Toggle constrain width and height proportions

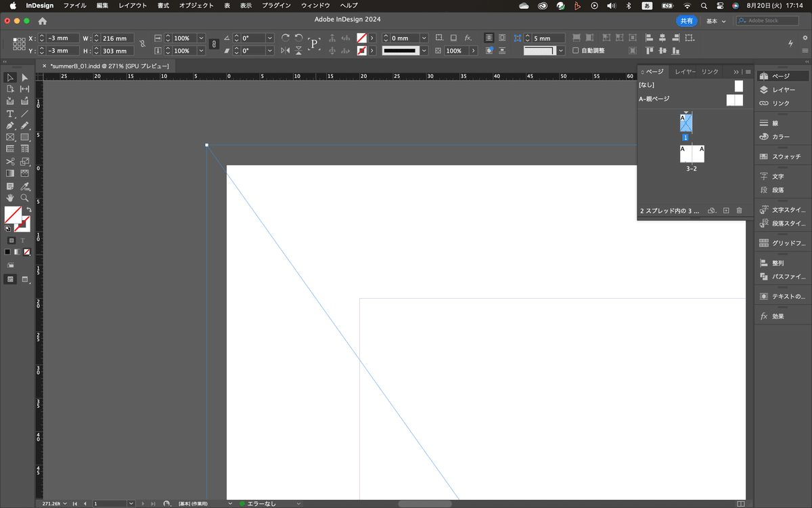coord(142,44)
